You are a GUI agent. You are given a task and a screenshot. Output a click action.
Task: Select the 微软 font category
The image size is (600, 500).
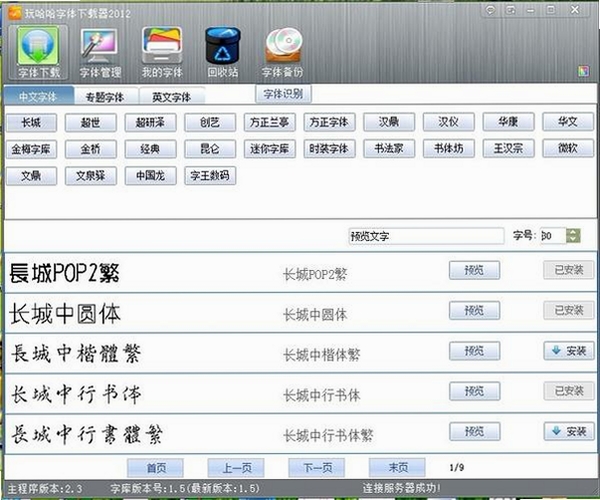pyautogui.click(x=568, y=148)
